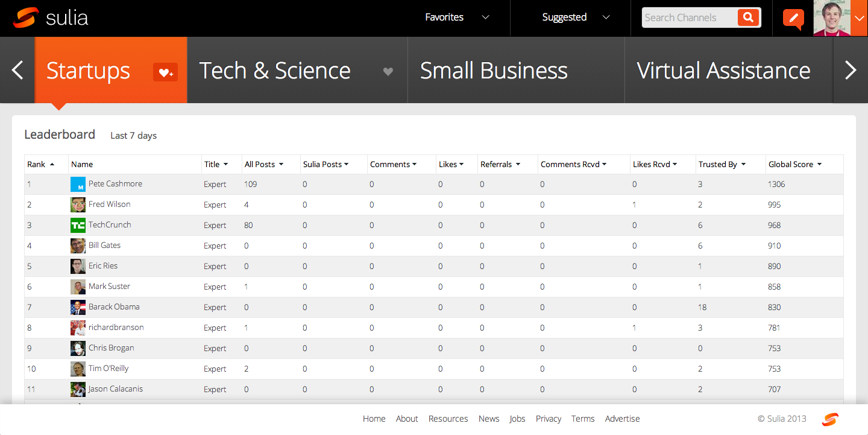Open Barack Obama's profile name link
868x435 pixels.
pyautogui.click(x=114, y=306)
